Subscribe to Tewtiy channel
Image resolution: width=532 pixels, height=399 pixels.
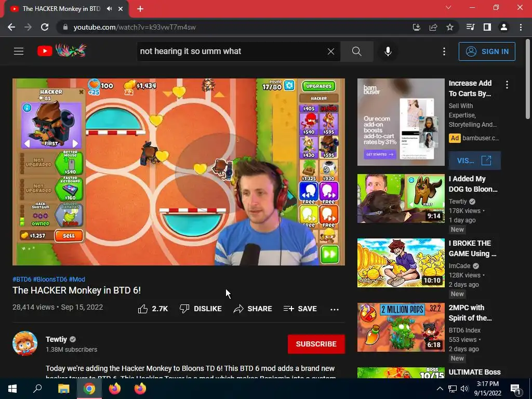pos(316,344)
